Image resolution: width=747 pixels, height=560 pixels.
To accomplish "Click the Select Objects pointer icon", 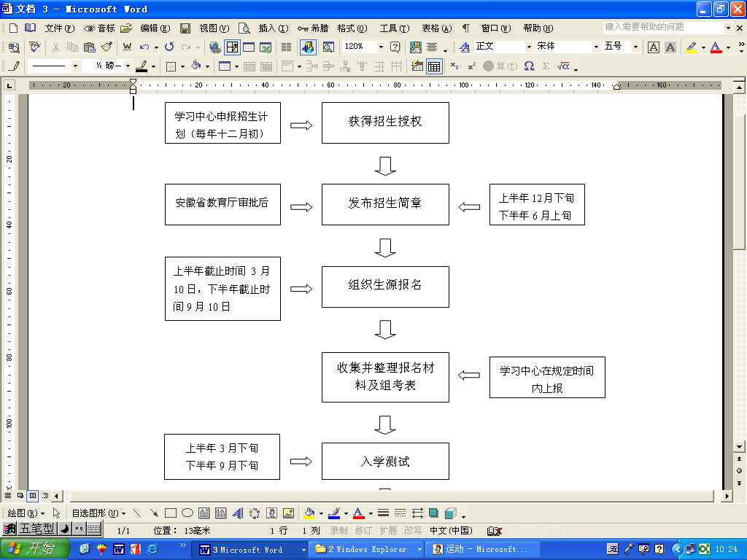I will pos(57,513).
